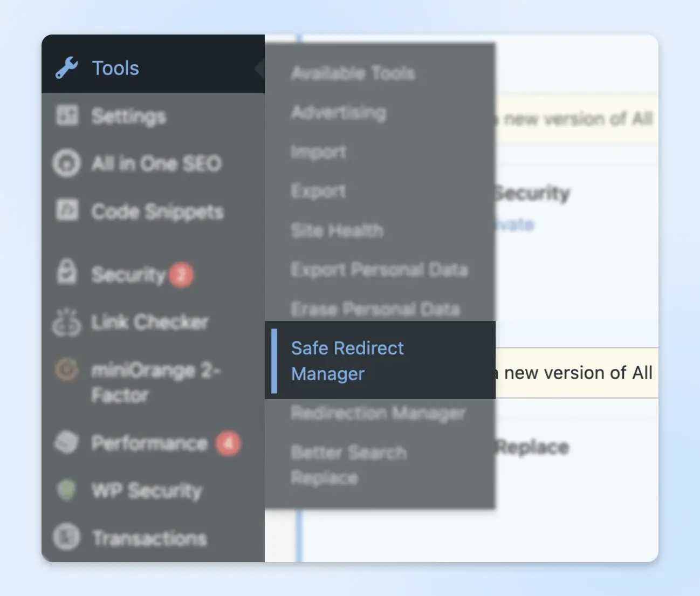Open Available Tools from submenu
The height and width of the screenshot is (596, 700).
pos(353,73)
